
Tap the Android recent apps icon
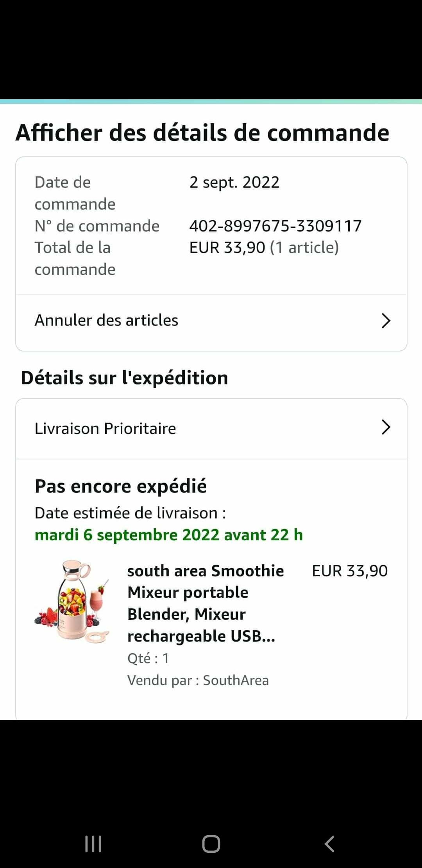[x=93, y=844]
